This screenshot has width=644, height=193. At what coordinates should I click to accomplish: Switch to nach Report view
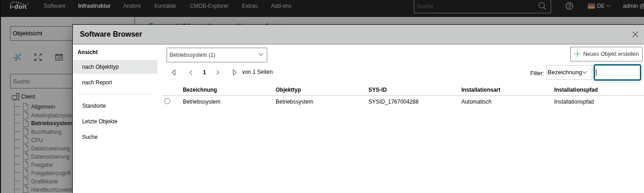coord(97,83)
